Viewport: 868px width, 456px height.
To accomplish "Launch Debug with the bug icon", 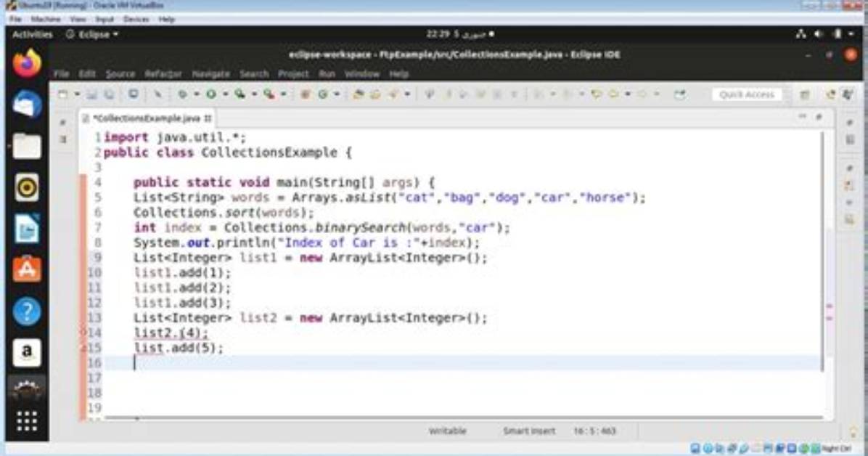I will click(x=182, y=94).
